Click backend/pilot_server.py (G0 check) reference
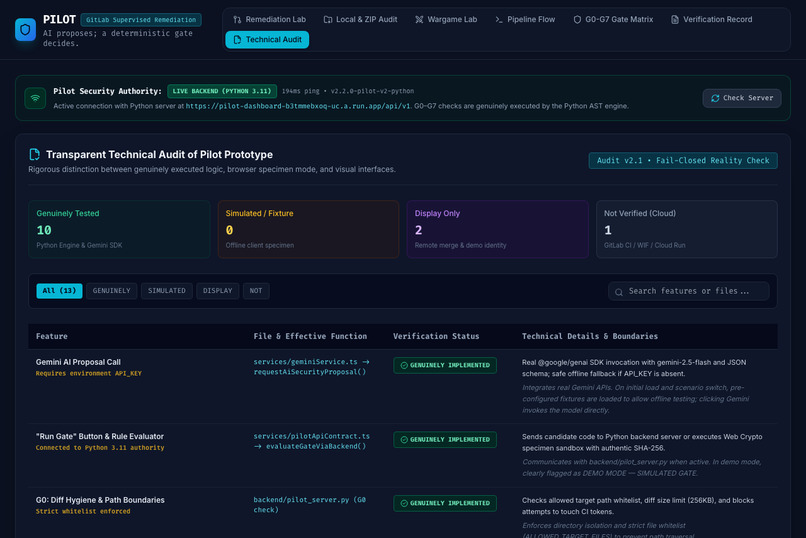Viewport: 806px width, 538px height. coord(309,505)
